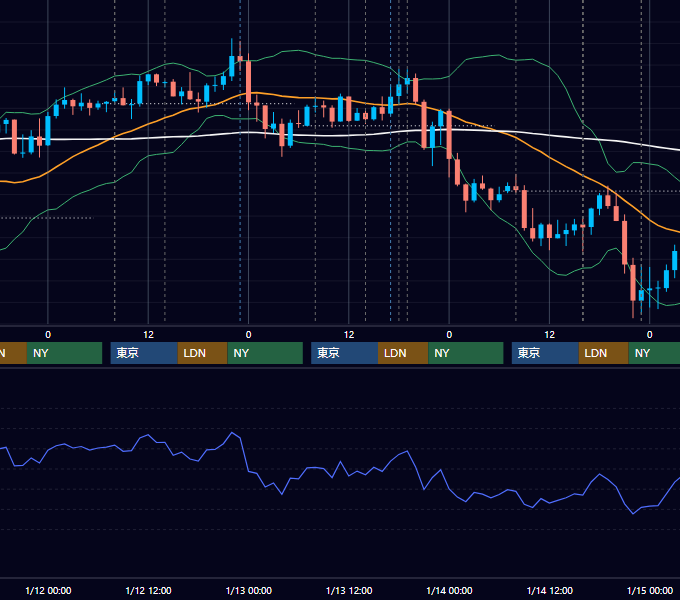Select the long red candle at 1/14 00:00
680x600 pixels.
(x=449, y=135)
